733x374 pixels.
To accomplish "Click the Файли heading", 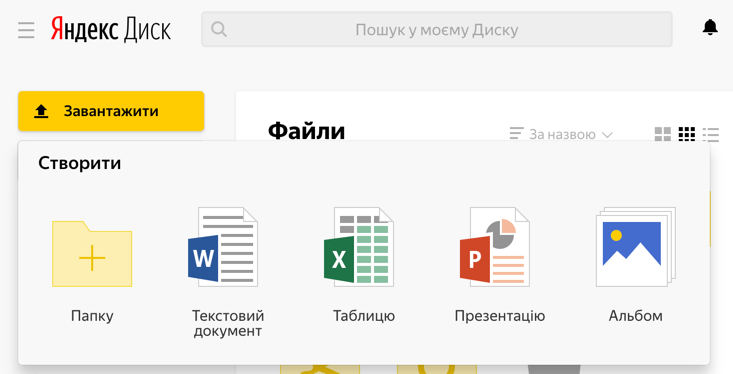I will click(306, 131).
